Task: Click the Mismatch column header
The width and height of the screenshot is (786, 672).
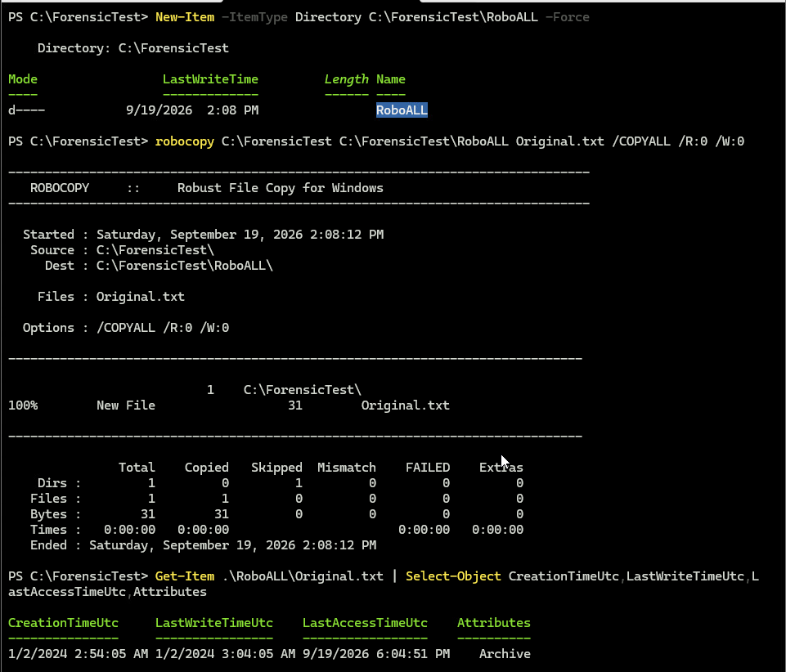Action: tap(347, 468)
